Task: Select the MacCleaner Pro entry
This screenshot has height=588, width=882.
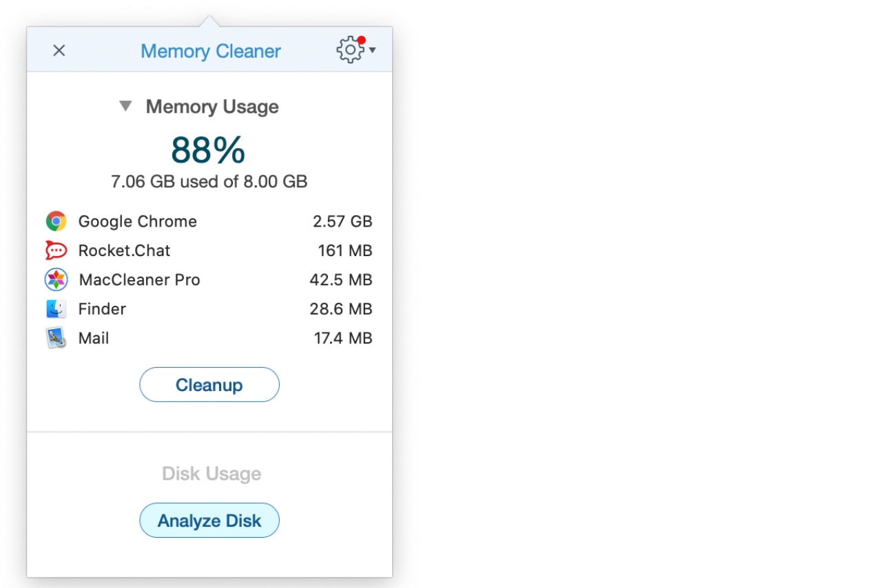Action: tap(209, 280)
